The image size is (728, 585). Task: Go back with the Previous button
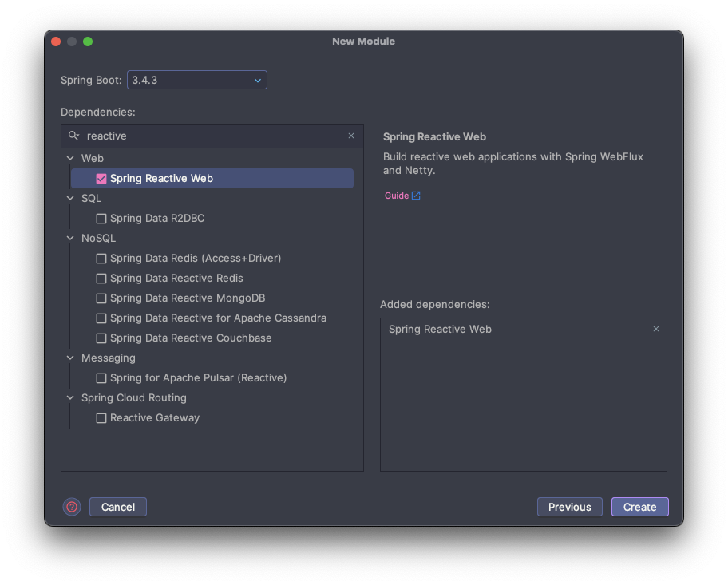[569, 507]
